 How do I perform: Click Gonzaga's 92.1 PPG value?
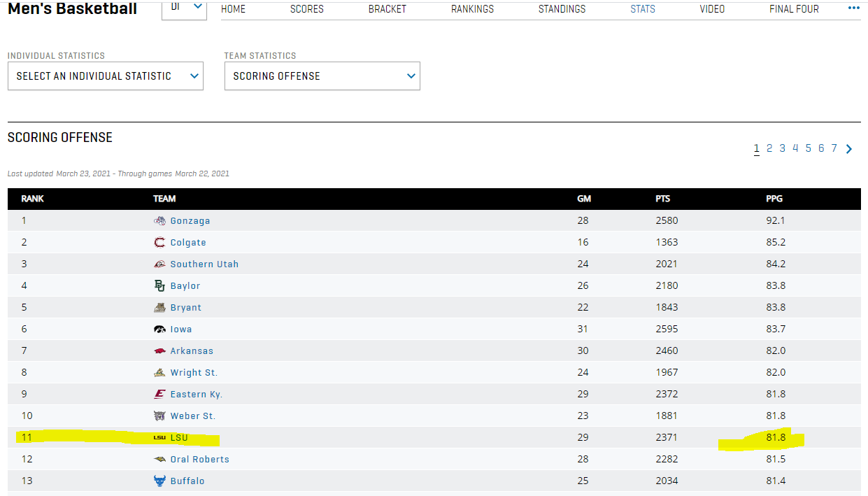[x=776, y=221]
